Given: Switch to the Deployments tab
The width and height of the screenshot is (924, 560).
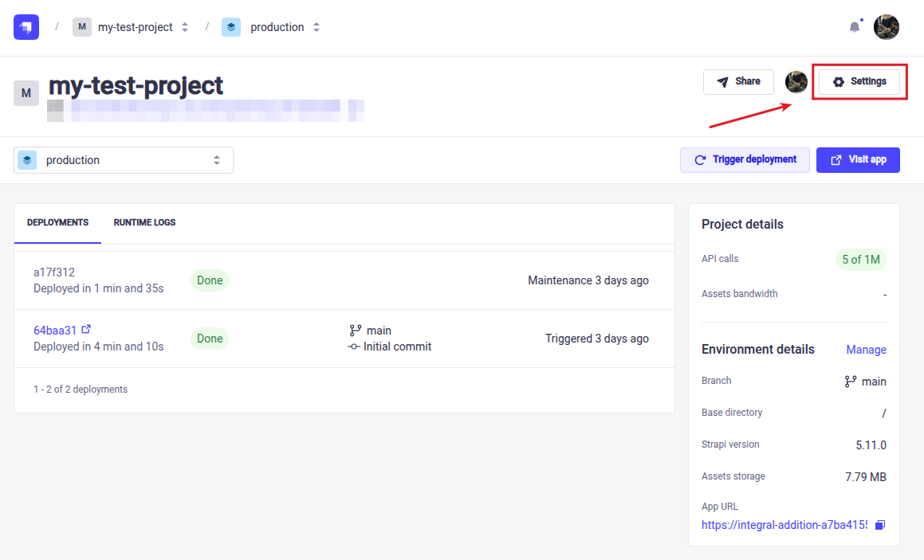Looking at the screenshot, I should point(57,222).
